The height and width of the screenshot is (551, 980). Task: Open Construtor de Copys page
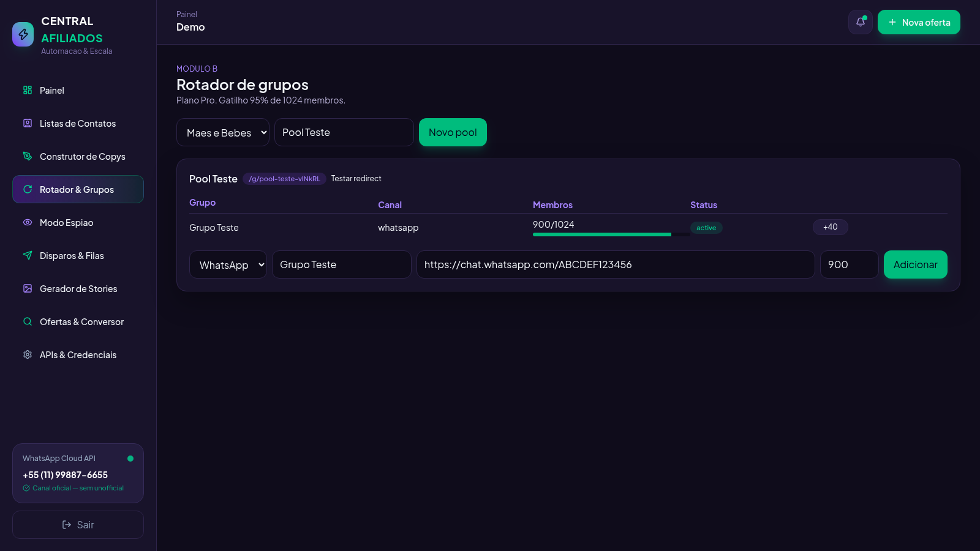[x=78, y=156]
